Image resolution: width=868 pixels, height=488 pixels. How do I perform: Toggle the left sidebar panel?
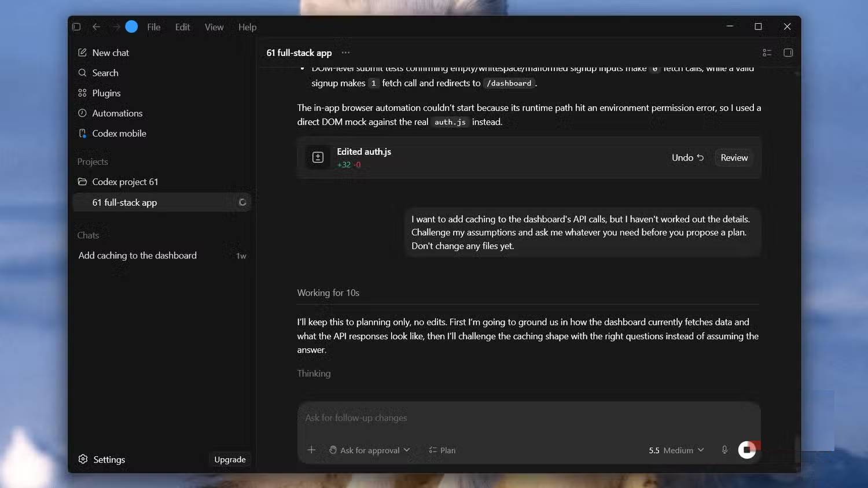tap(76, 27)
